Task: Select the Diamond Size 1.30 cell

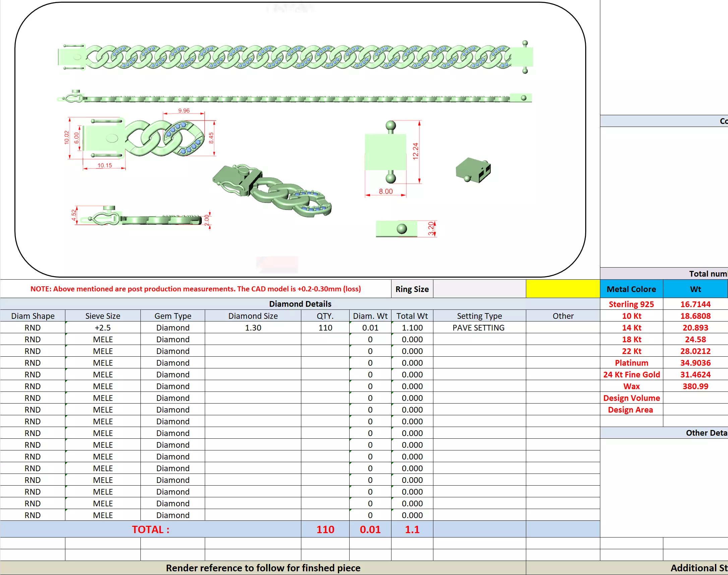Action: pos(253,328)
